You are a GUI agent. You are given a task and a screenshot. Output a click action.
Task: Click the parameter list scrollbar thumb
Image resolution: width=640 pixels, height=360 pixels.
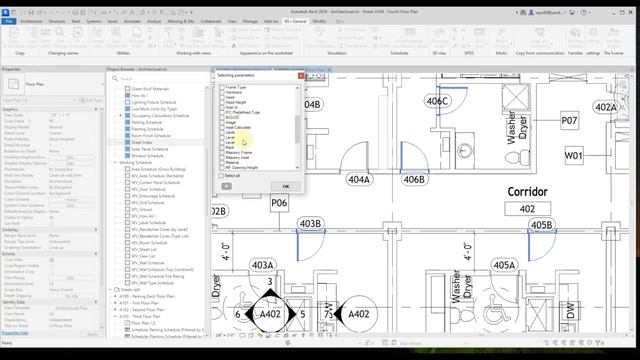click(x=297, y=129)
